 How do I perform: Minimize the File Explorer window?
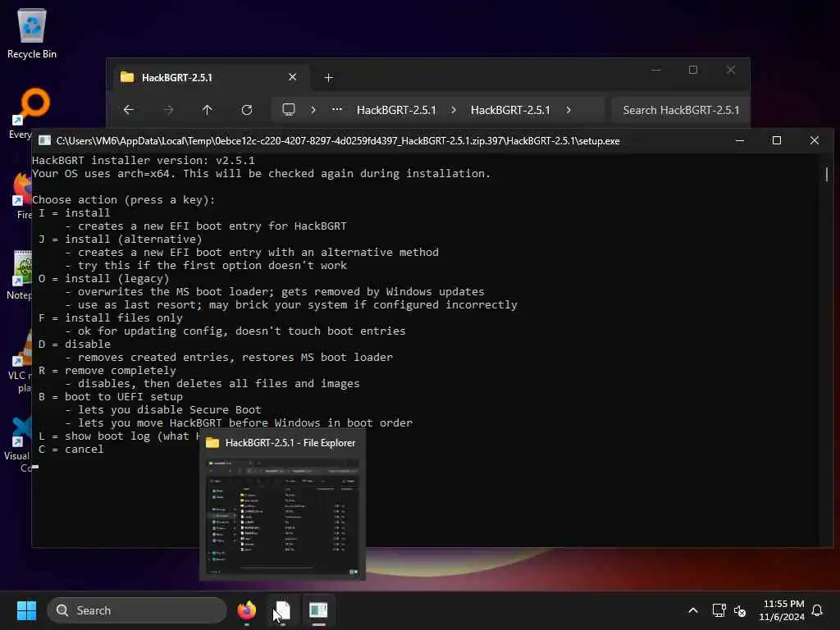[656, 70]
